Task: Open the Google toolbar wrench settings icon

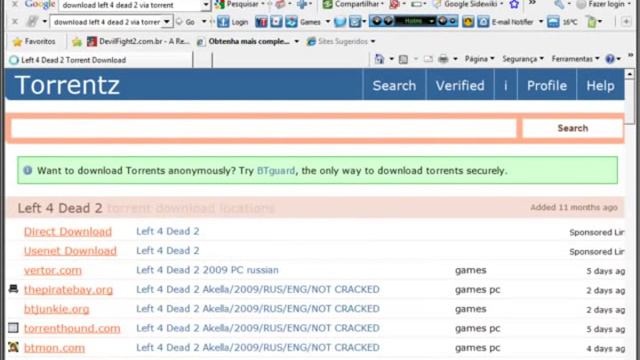Action: (x=559, y=4)
